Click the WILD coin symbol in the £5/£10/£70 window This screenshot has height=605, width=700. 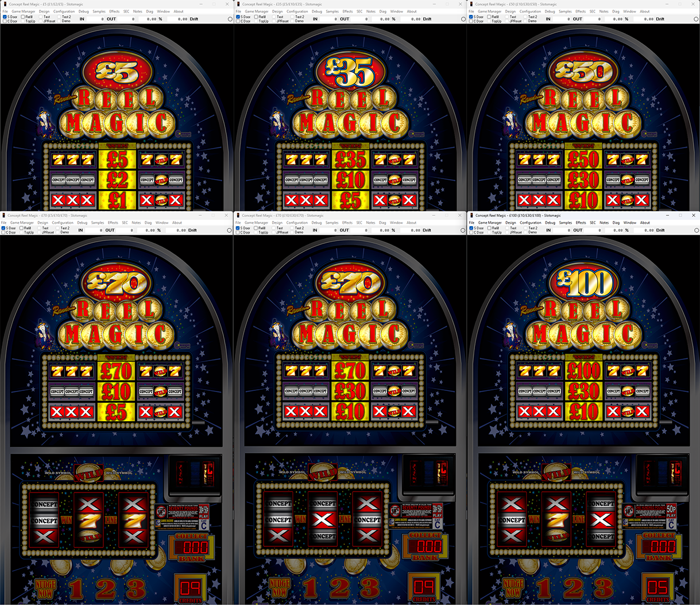[x=89, y=474]
